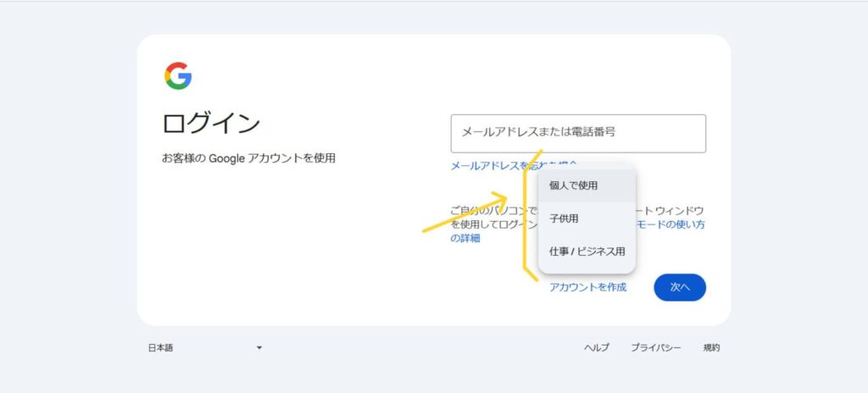Click the お客様の Google アカウントを使用 subtitle
This screenshot has width=868, height=393.
click(248, 158)
